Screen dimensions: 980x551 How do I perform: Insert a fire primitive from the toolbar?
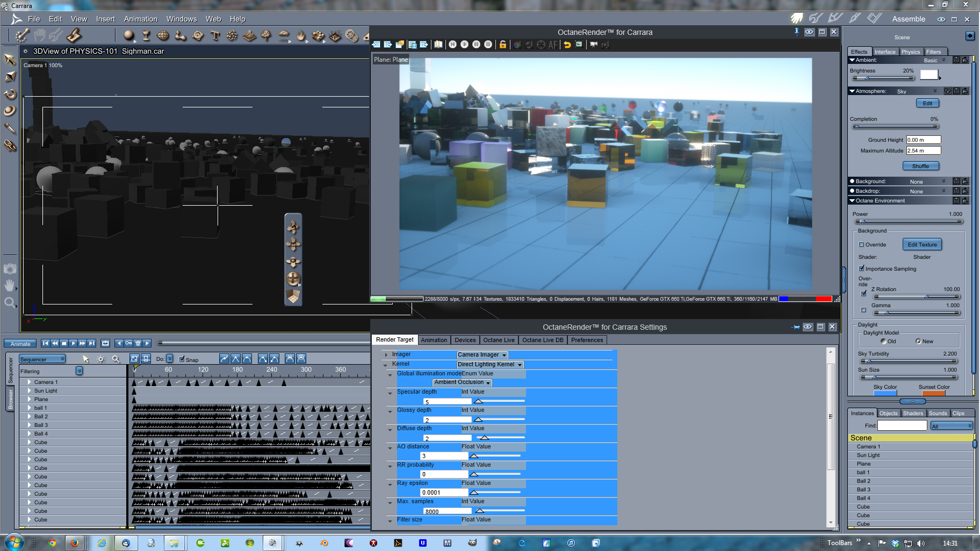tap(301, 35)
